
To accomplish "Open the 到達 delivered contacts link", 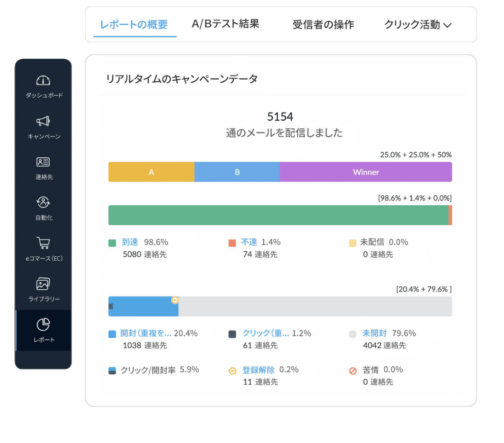I will pos(130,242).
